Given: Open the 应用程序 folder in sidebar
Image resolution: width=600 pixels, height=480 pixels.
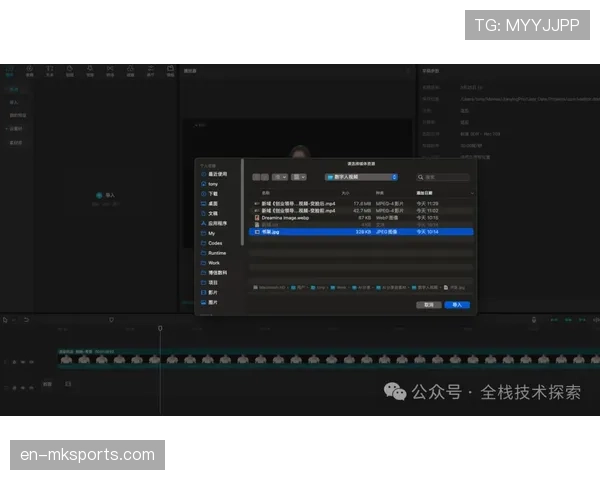Looking at the screenshot, I should (x=217, y=223).
